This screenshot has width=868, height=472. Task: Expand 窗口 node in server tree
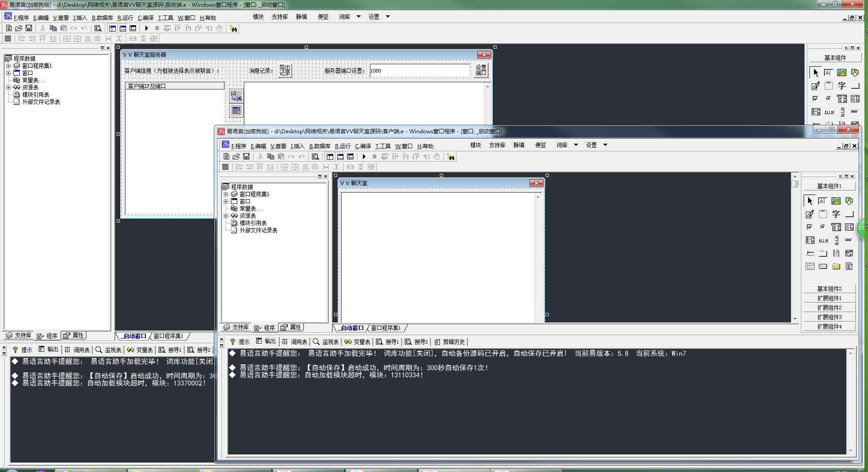(8, 73)
